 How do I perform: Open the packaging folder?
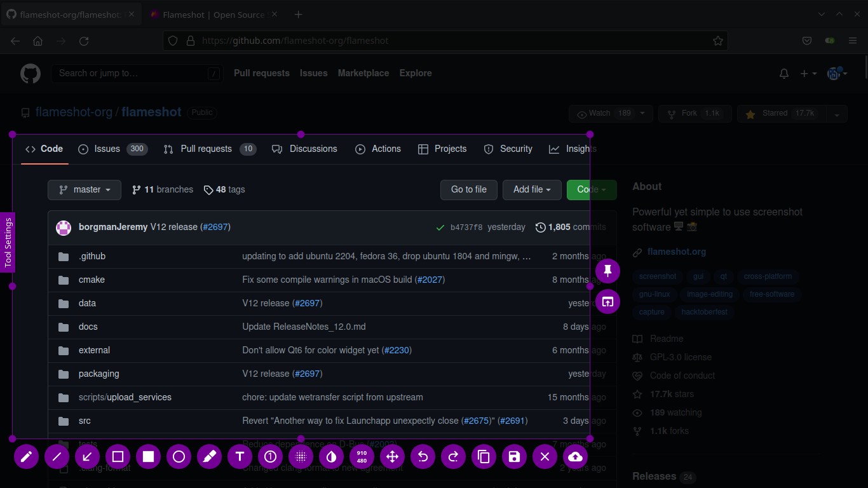pyautogui.click(x=98, y=374)
